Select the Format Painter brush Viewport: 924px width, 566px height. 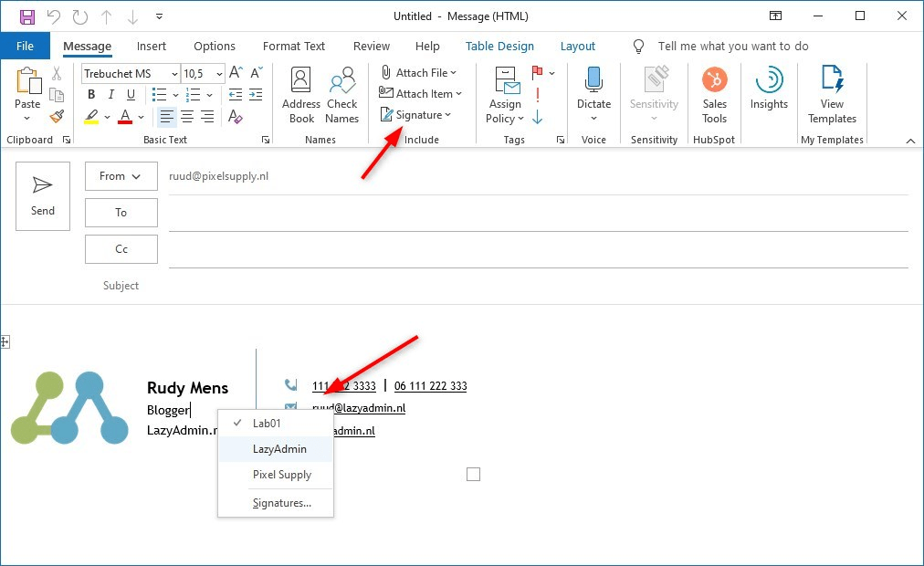click(57, 116)
